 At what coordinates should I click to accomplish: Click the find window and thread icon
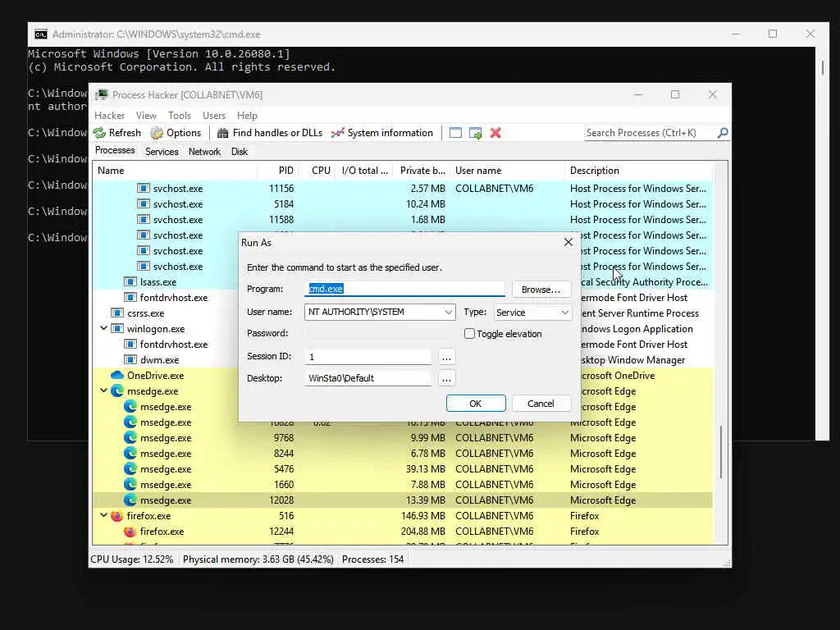click(475, 133)
